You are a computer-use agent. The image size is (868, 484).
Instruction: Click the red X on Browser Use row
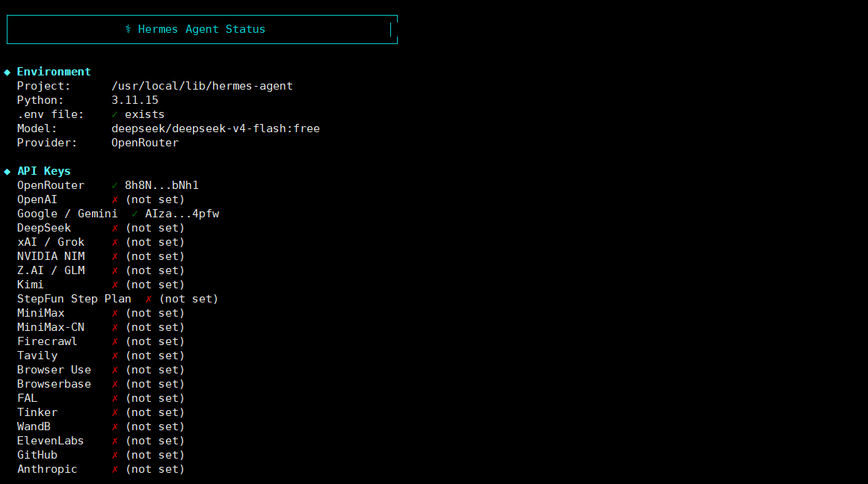pos(115,370)
